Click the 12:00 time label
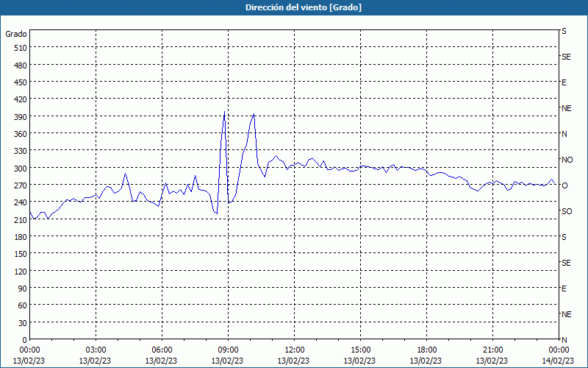This screenshot has width=588, height=368. (293, 350)
